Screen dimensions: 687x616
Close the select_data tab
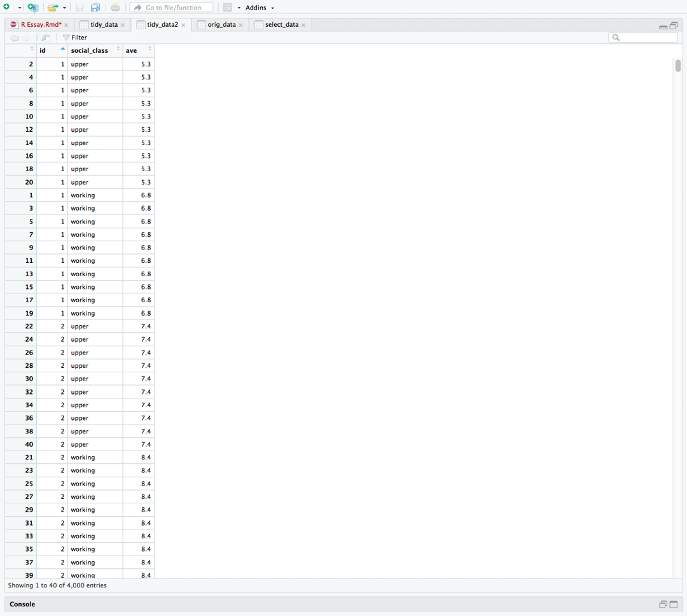[x=303, y=25]
